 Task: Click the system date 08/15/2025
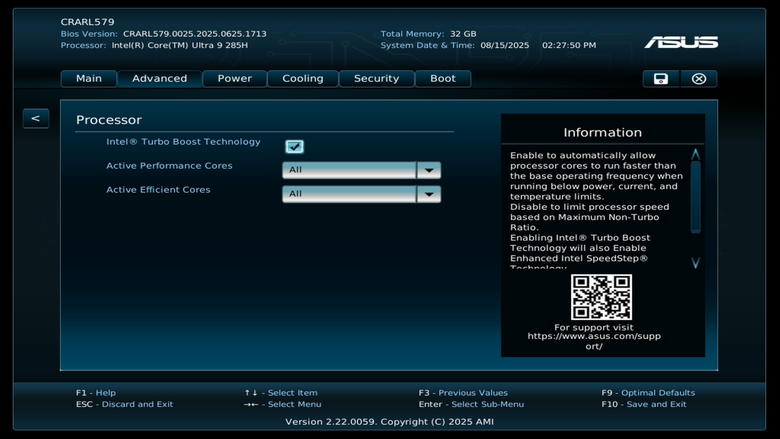(x=504, y=45)
